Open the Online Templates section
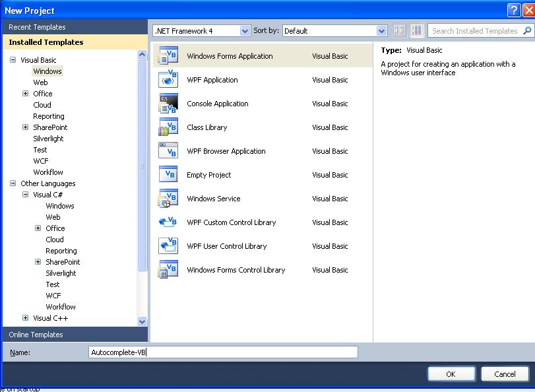535x392 pixels. coord(75,335)
